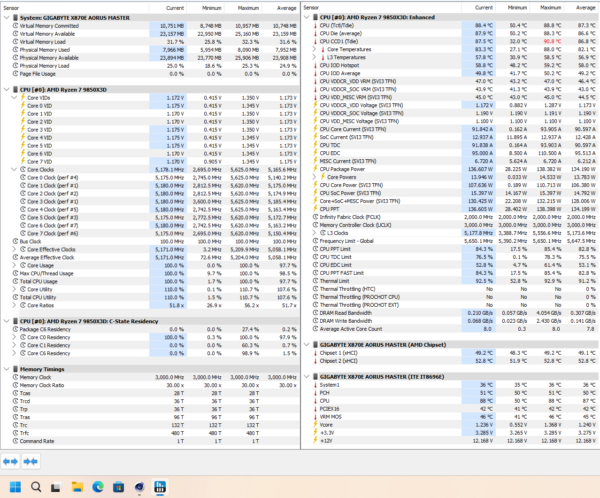The image size is (600, 498).
Task: Collapse the C-State Residency group
Action: [7, 321]
